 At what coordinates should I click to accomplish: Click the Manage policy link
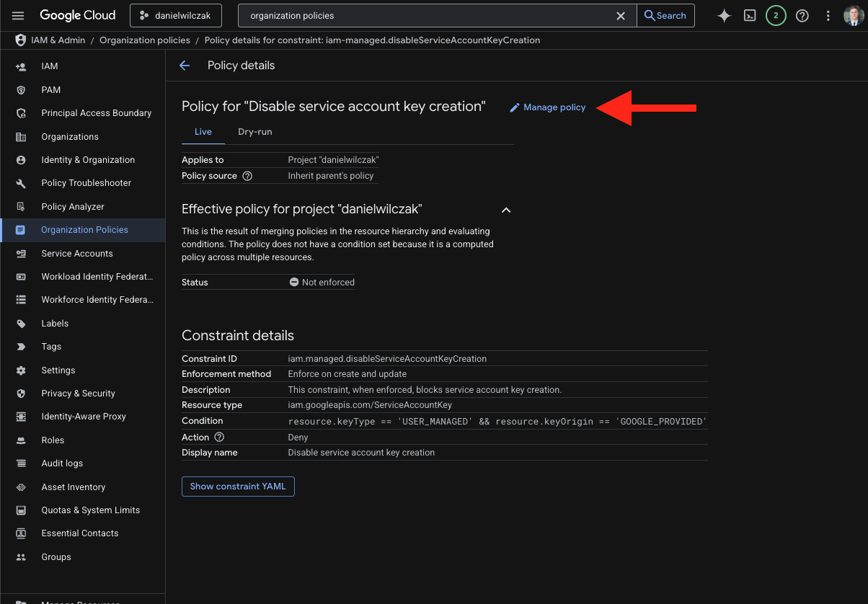click(548, 107)
